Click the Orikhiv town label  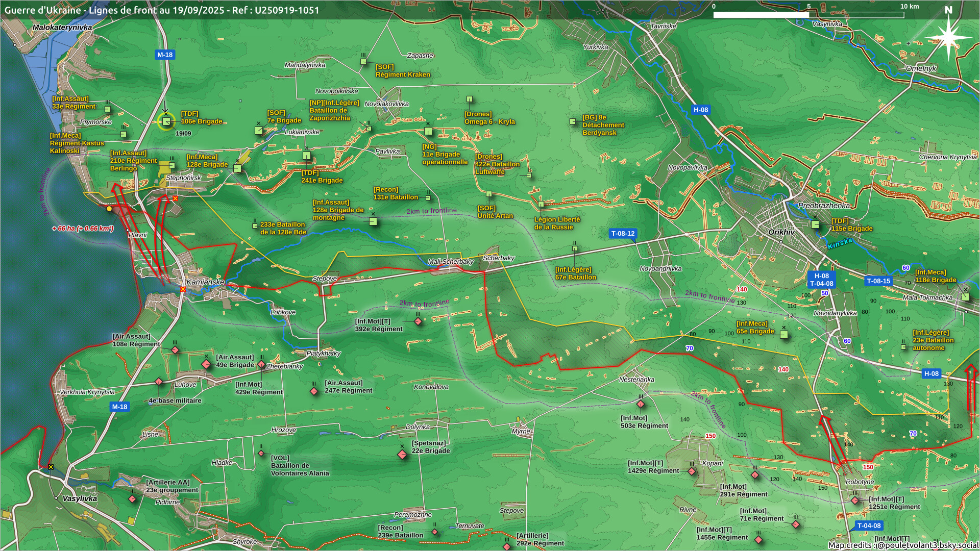coord(781,232)
